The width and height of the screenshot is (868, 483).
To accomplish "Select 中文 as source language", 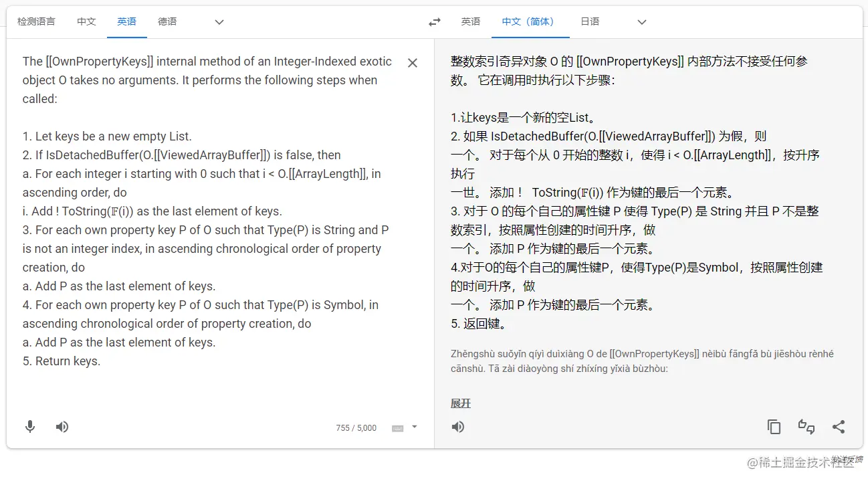I will point(86,21).
